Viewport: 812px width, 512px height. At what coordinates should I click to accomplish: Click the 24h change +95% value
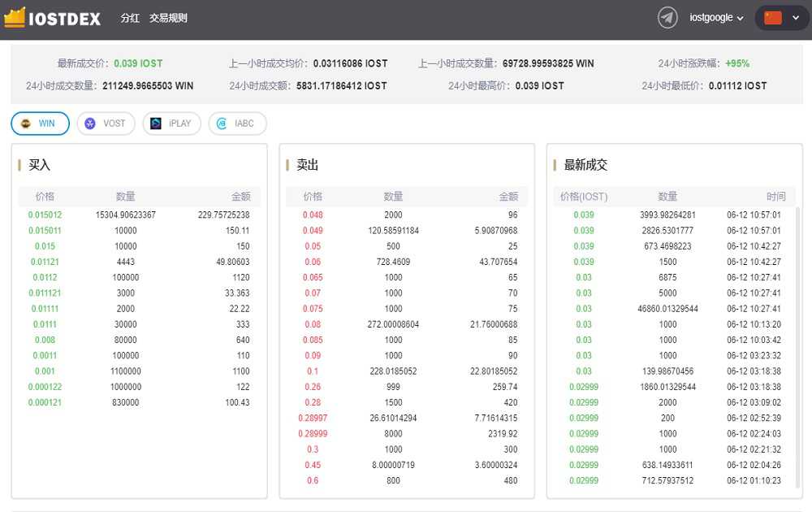(x=737, y=63)
